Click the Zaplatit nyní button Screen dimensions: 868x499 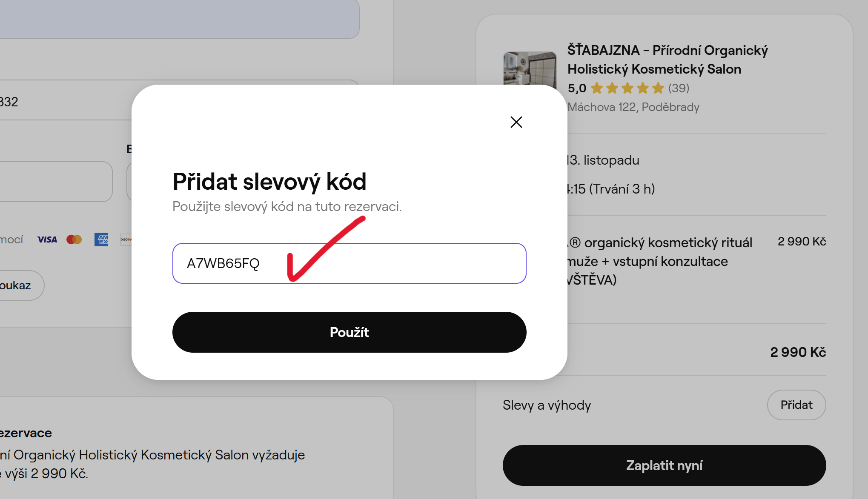click(664, 465)
